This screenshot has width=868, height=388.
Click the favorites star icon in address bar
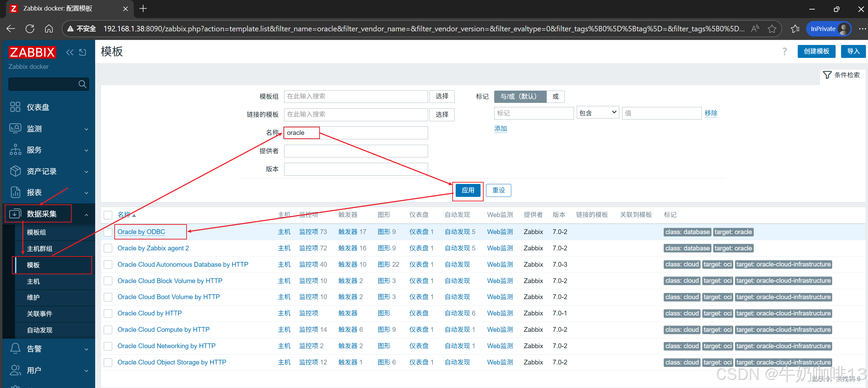pyautogui.click(x=772, y=29)
